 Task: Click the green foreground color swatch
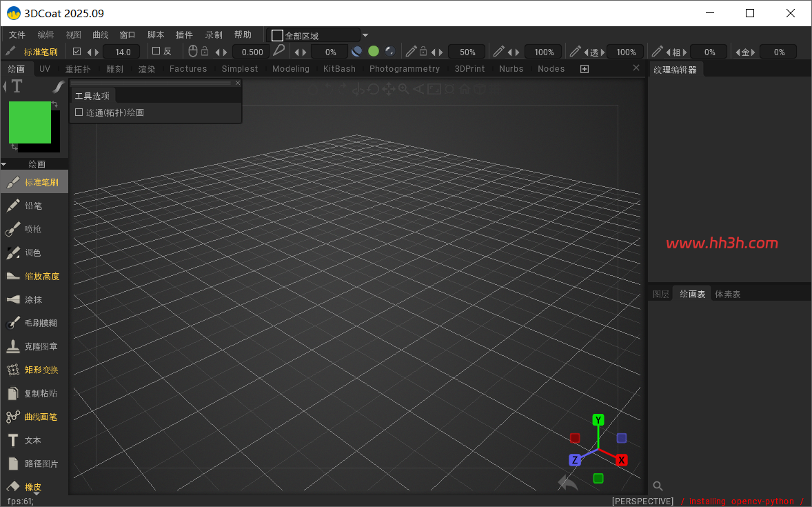30,122
